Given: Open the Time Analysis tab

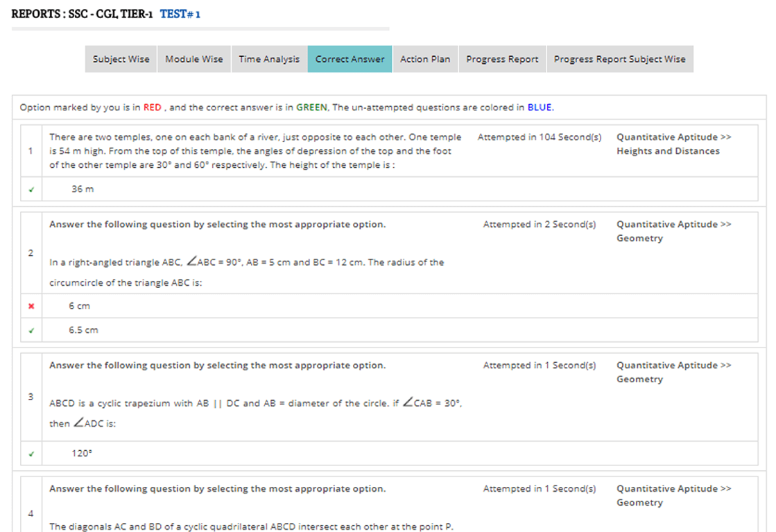Looking at the screenshot, I should point(269,60).
